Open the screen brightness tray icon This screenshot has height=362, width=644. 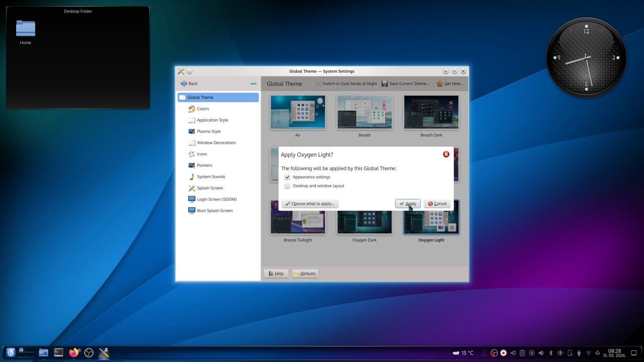[560, 353]
